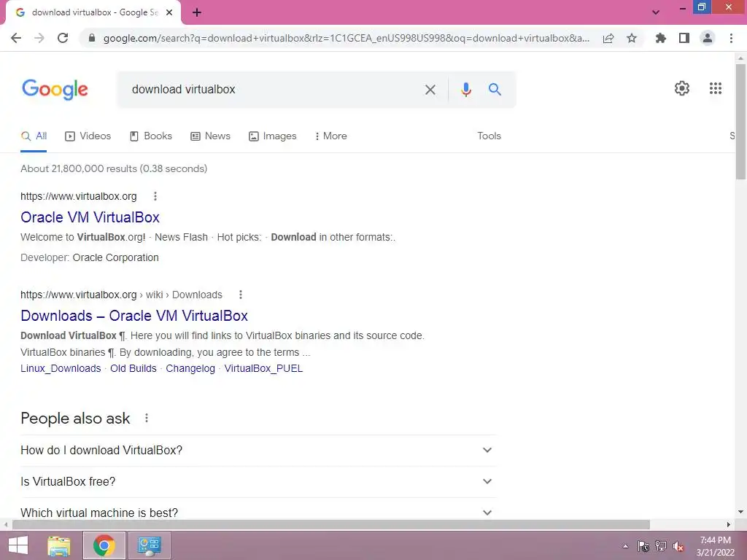
Task: Open Downloads – Oracle VM VirtualBox link
Action: [x=134, y=316]
